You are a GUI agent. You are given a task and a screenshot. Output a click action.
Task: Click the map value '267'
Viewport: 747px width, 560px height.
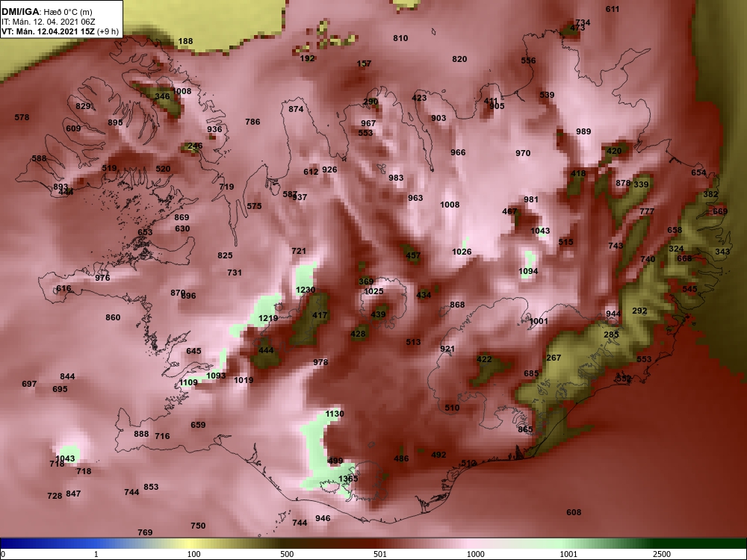tap(554, 358)
